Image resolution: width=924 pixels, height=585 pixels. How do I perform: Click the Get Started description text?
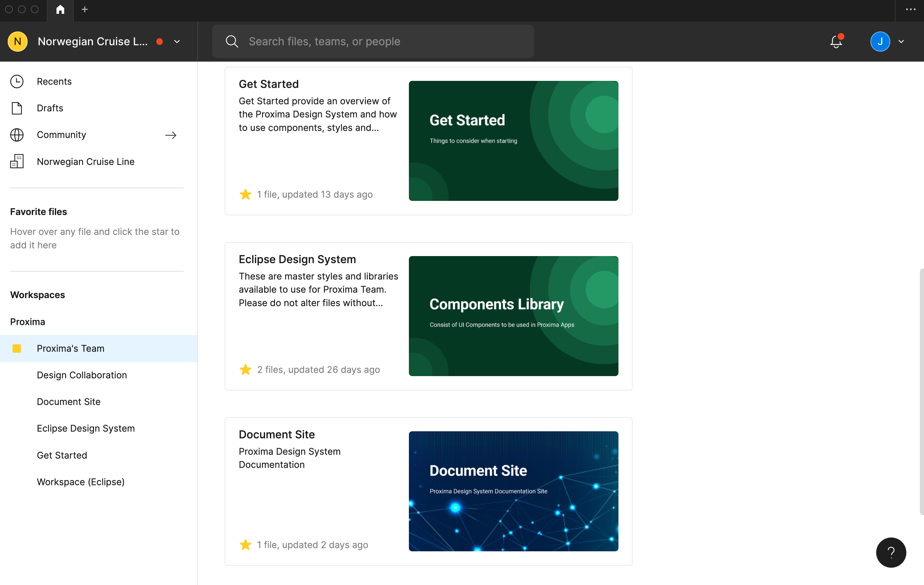(318, 114)
